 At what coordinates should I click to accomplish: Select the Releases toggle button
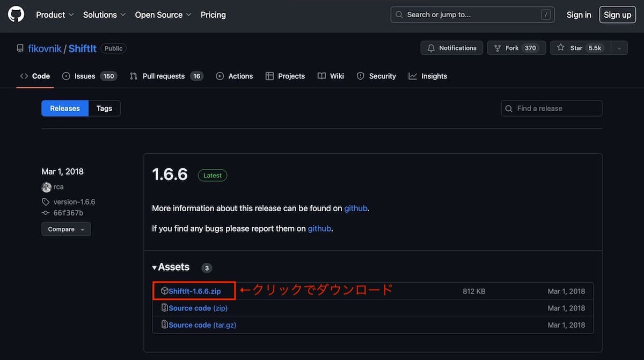point(65,108)
